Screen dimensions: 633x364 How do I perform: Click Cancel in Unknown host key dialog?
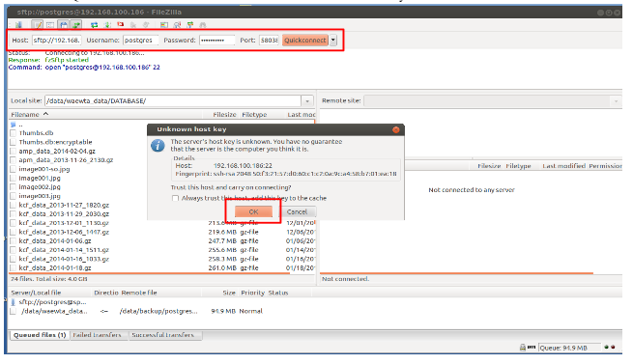point(297,211)
